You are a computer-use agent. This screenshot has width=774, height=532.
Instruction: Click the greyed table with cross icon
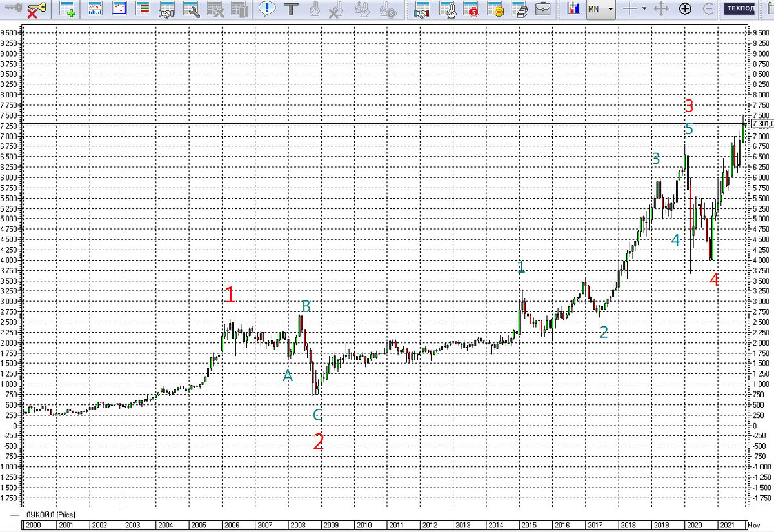(215, 9)
